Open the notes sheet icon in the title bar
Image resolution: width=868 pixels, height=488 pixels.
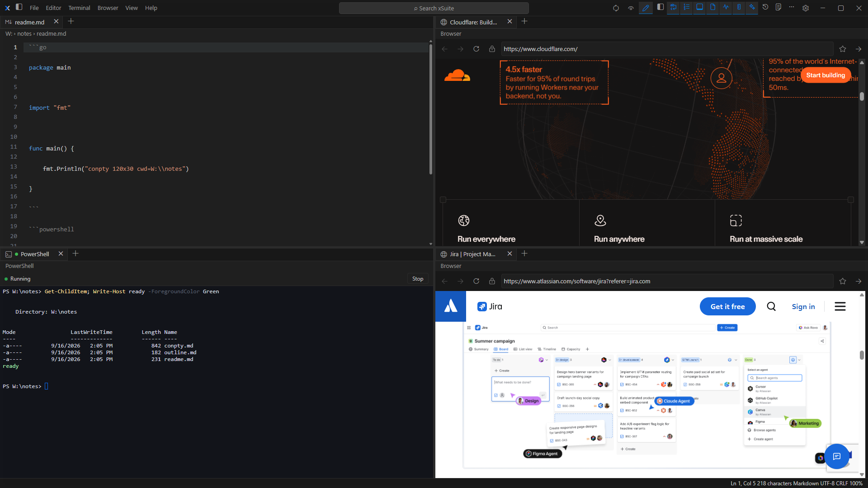(x=778, y=7)
